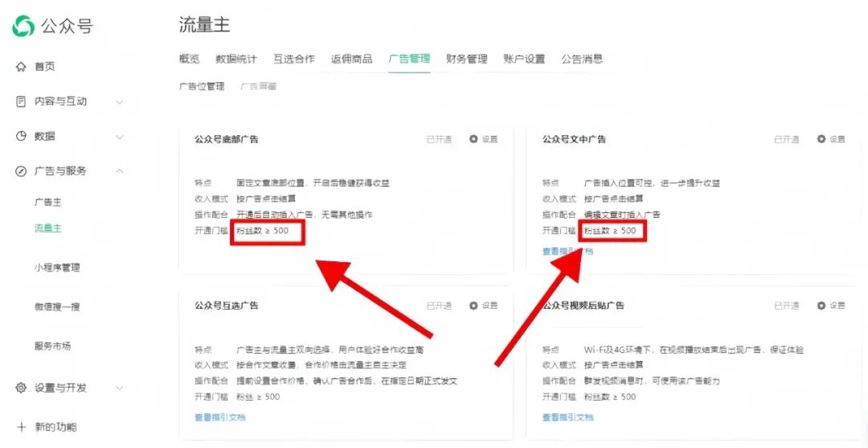This screenshot has height=448, width=868.
Task: Open 微信搜一搜 in the sidebar
Action: click(58, 306)
